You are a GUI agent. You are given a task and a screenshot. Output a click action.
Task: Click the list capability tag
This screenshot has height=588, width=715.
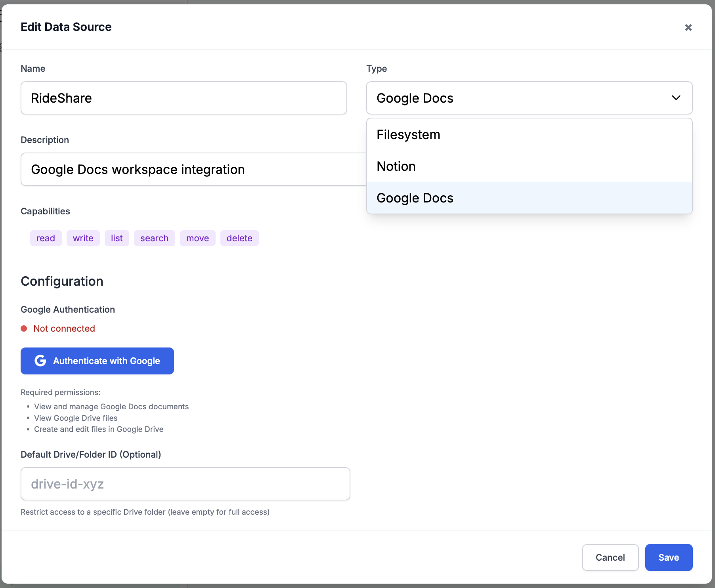(117, 238)
